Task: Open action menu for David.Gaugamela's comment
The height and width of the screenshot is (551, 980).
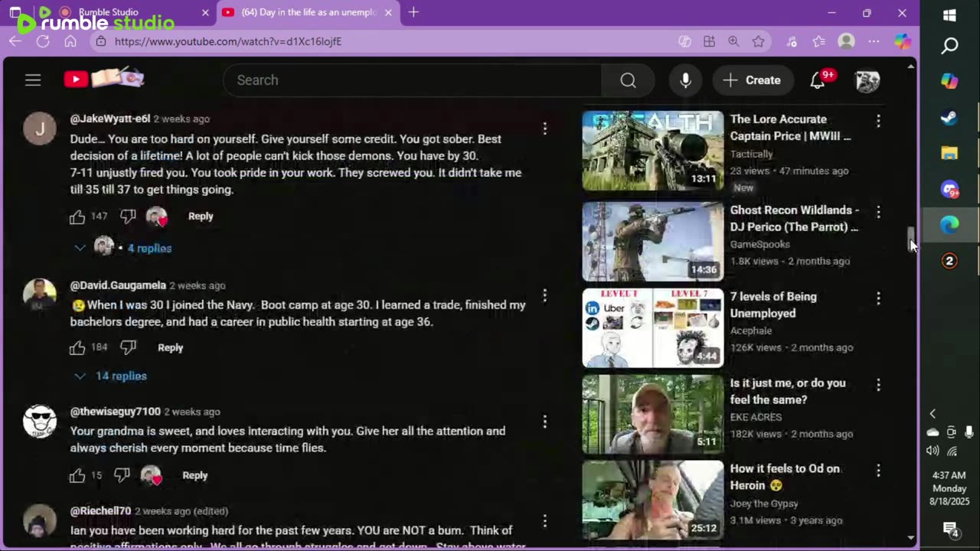Action: tap(545, 295)
